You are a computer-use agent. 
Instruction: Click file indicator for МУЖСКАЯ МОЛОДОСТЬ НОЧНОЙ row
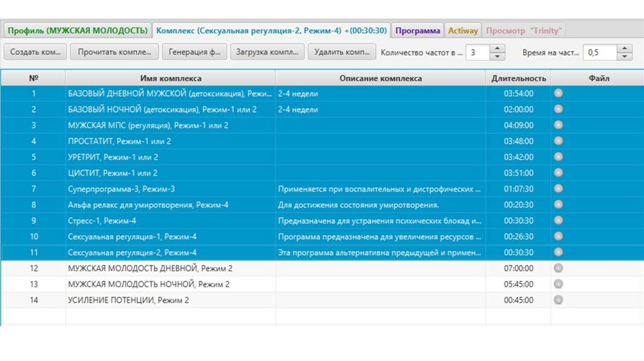[558, 284]
